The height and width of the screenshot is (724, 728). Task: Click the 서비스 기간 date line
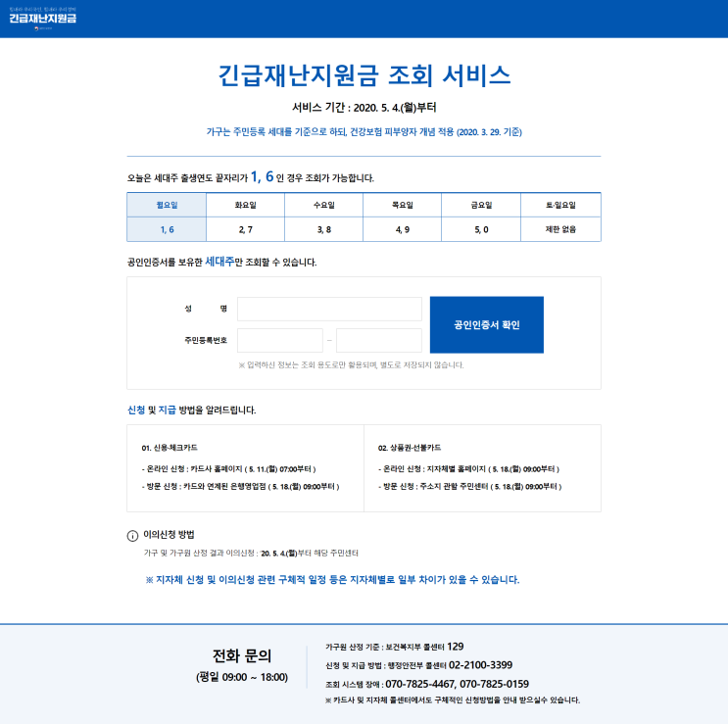[x=364, y=108]
